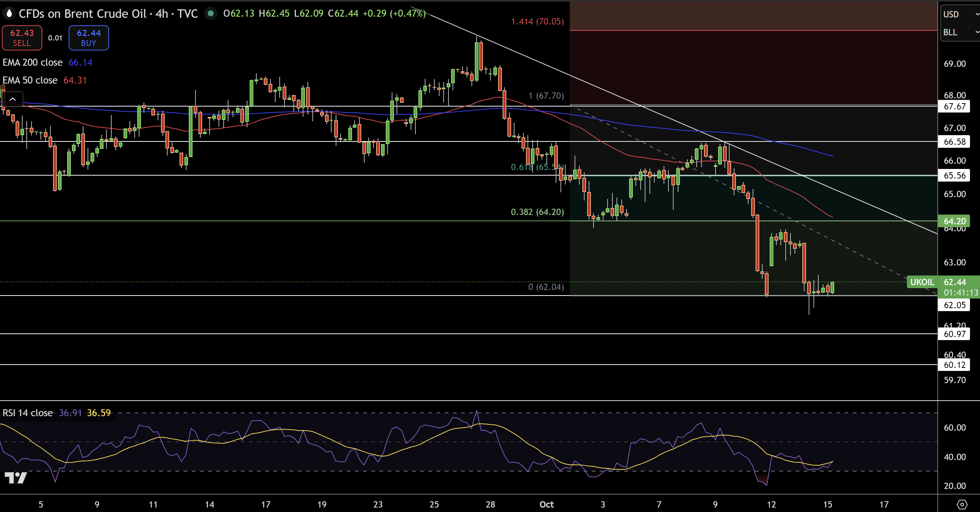The width and height of the screenshot is (980, 512).
Task: Select the EMA 50 close legend
Action: click(30, 80)
